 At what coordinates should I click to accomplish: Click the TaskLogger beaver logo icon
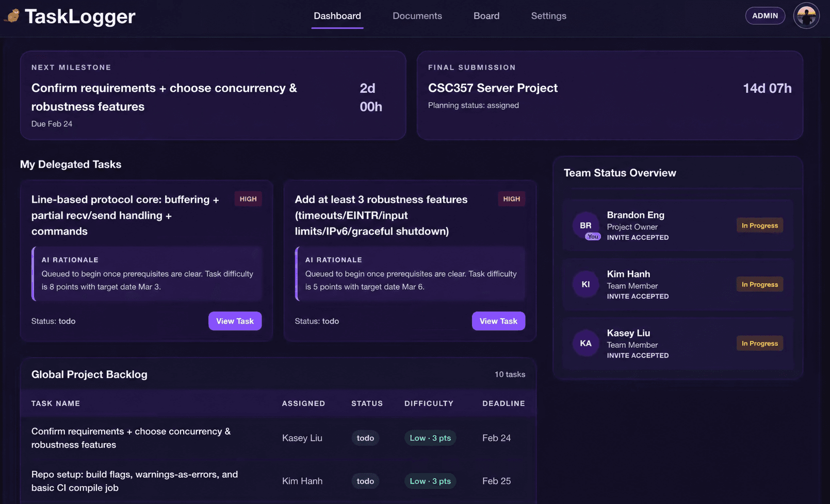[x=12, y=16]
